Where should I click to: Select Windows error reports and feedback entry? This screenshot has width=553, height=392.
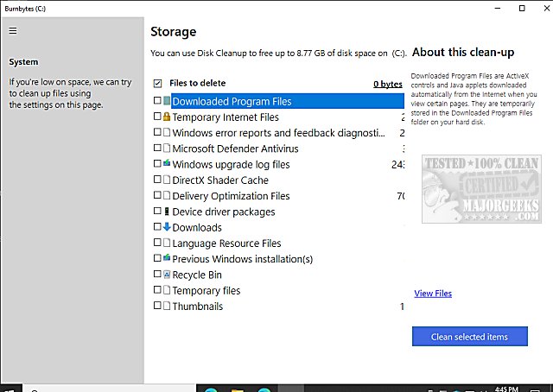click(x=277, y=133)
